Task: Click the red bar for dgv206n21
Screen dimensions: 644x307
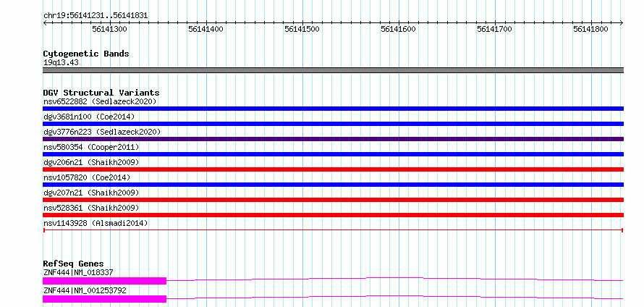Action: point(333,169)
